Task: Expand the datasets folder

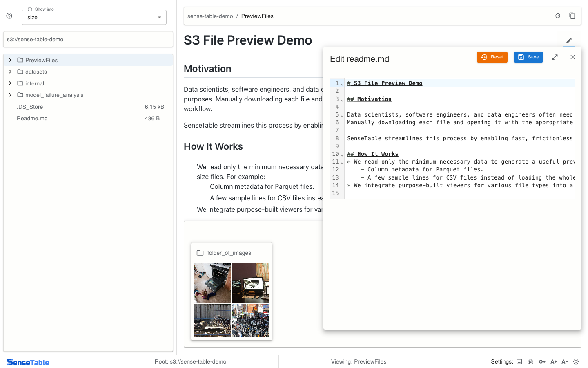Action: pyautogui.click(x=10, y=72)
